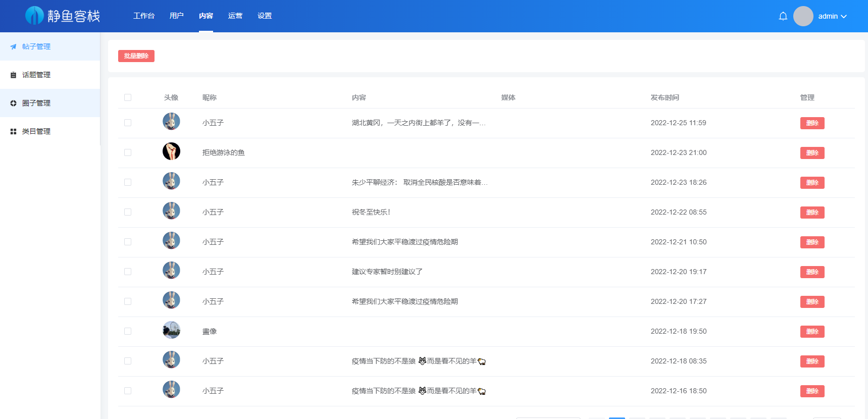Click avatar of user 拒绝游泳的鱼

171,151
